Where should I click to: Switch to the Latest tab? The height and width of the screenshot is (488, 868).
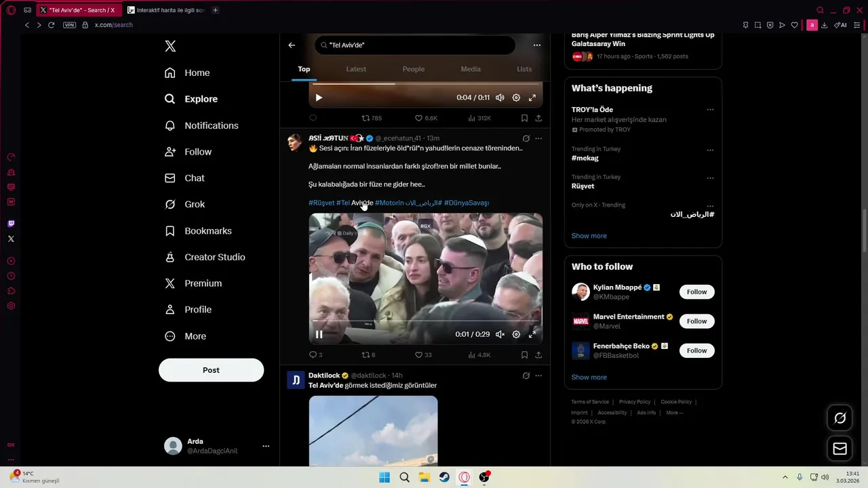tap(356, 69)
